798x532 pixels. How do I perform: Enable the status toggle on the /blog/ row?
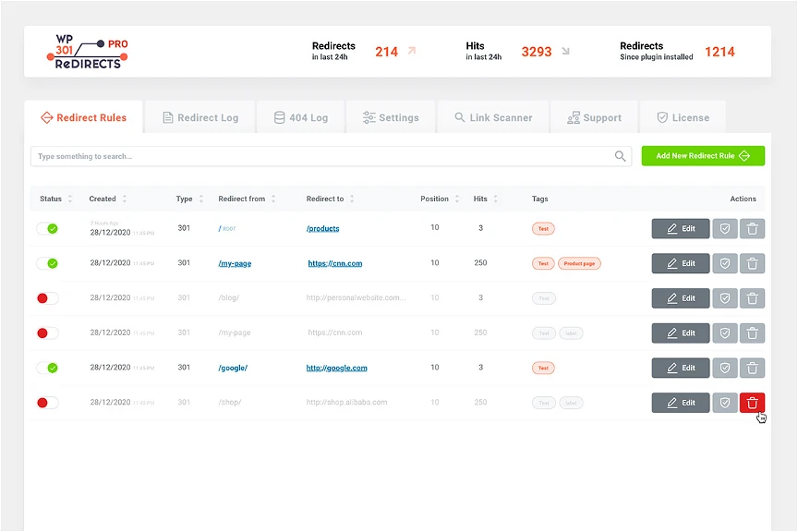click(49, 297)
